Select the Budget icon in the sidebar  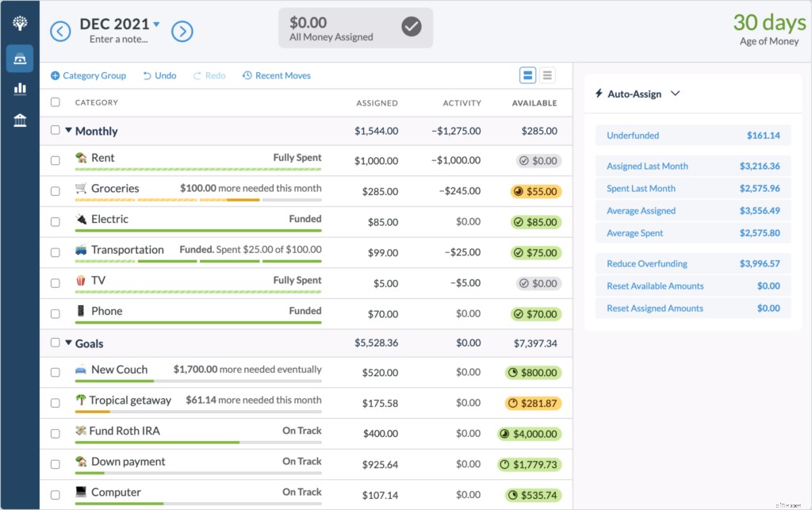[x=20, y=58]
